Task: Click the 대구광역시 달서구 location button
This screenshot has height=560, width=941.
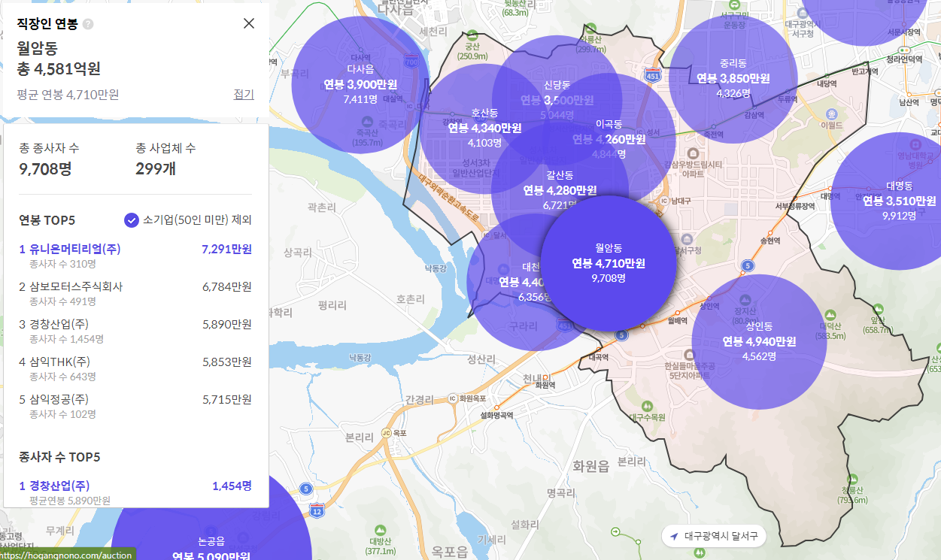Action: (714, 537)
